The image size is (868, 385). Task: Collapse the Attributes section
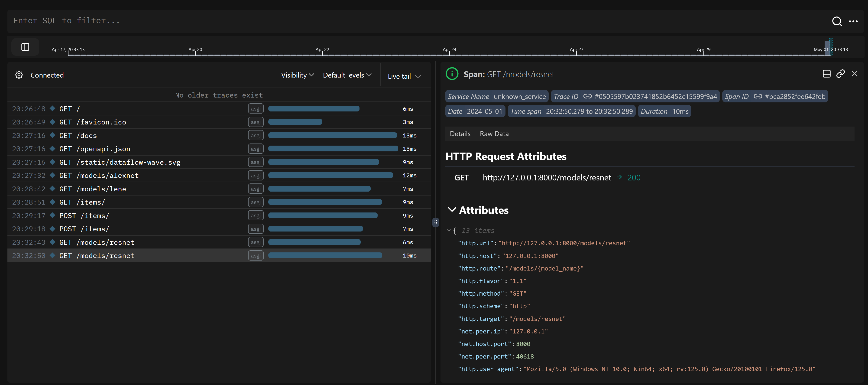pyautogui.click(x=452, y=210)
